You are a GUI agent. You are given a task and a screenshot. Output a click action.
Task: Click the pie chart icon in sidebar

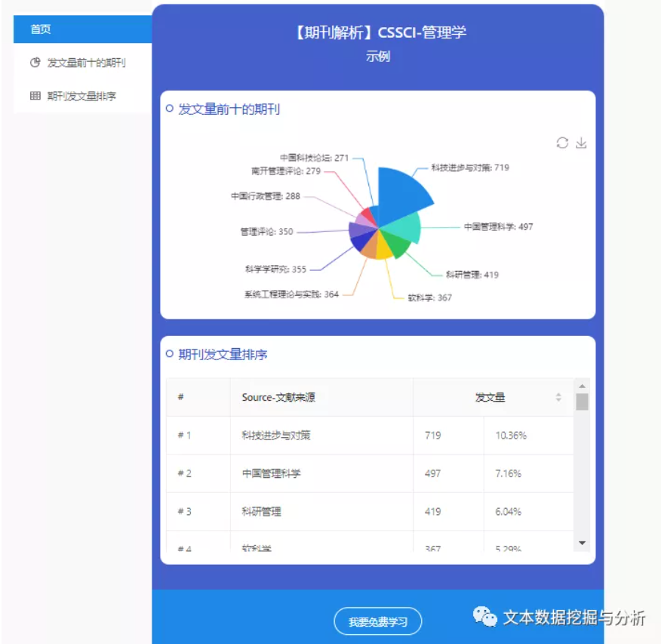click(35, 63)
